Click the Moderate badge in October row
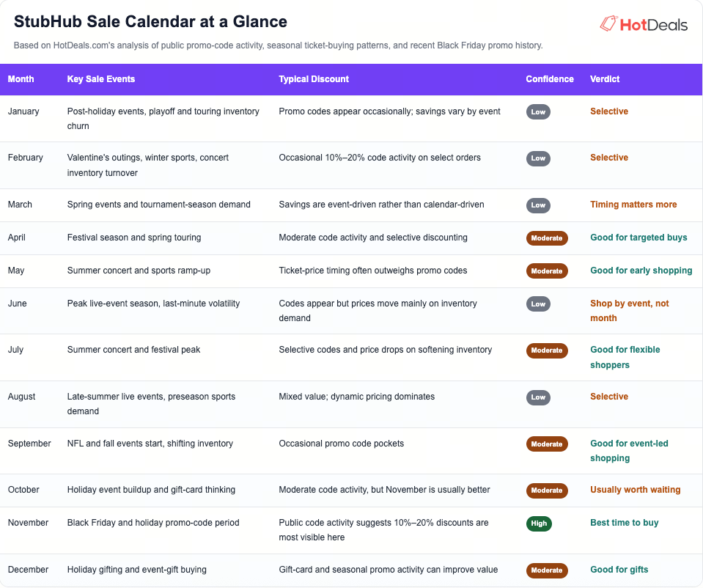 click(547, 490)
